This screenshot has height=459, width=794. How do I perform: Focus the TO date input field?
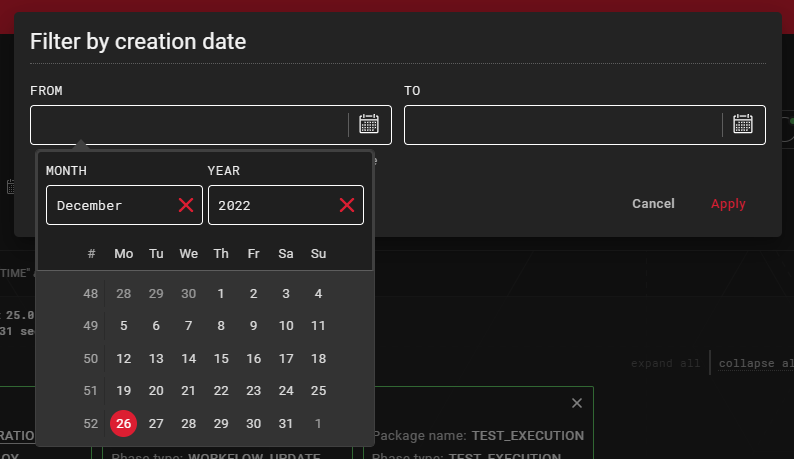coord(562,125)
